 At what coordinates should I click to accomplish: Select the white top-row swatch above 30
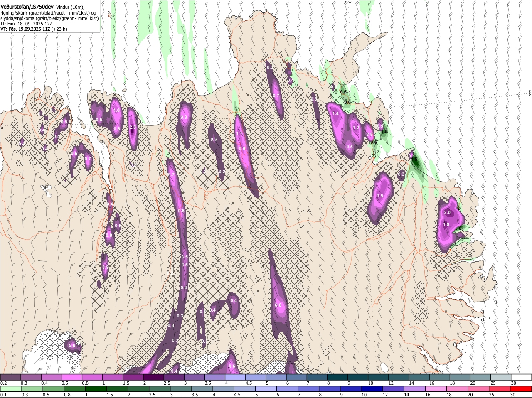point(521,377)
